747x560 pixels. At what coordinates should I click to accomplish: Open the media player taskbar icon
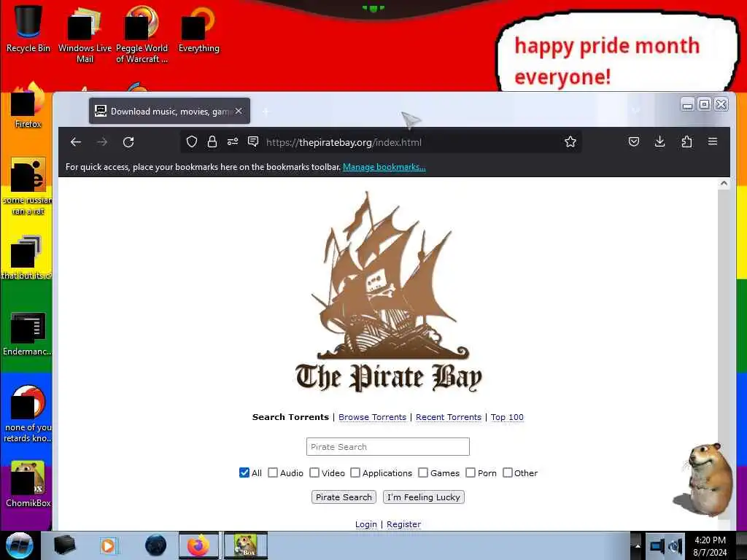(x=109, y=545)
